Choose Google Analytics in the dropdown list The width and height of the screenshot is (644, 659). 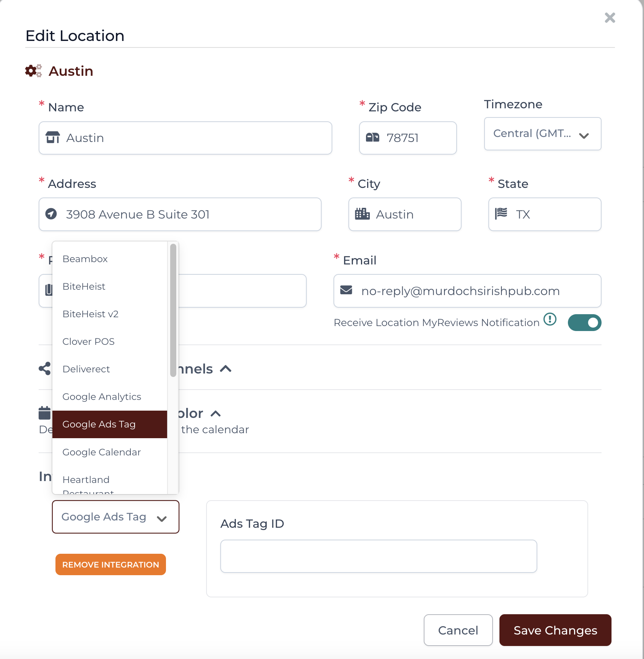pos(102,396)
